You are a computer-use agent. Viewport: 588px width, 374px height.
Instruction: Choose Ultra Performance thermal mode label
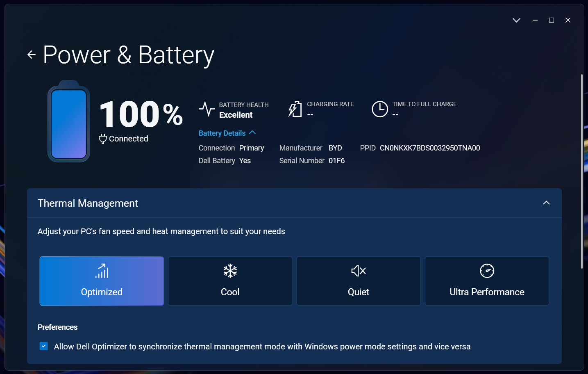pyautogui.click(x=487, y=292)
